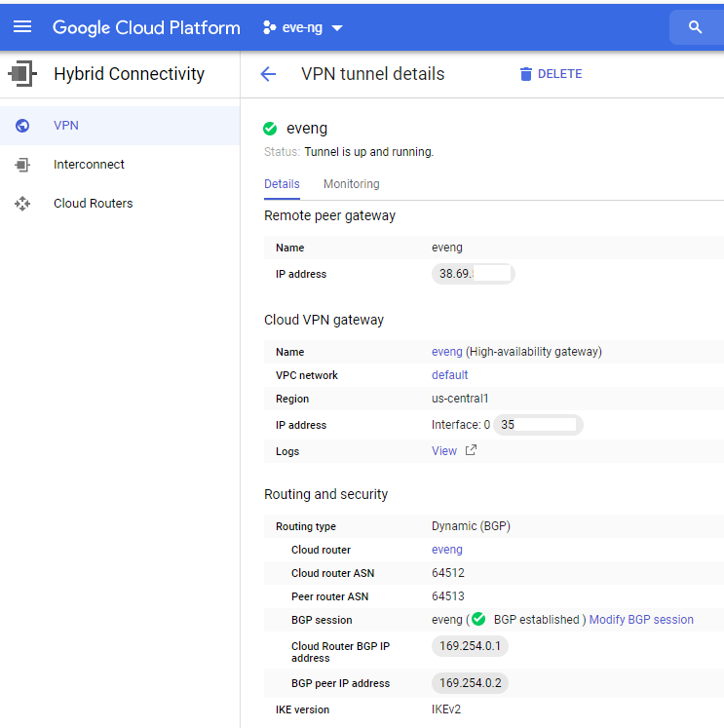Image resolution: width=724 pixels, height=728 pixels.
Task: Go back using the left arrow
Action: 268,74
